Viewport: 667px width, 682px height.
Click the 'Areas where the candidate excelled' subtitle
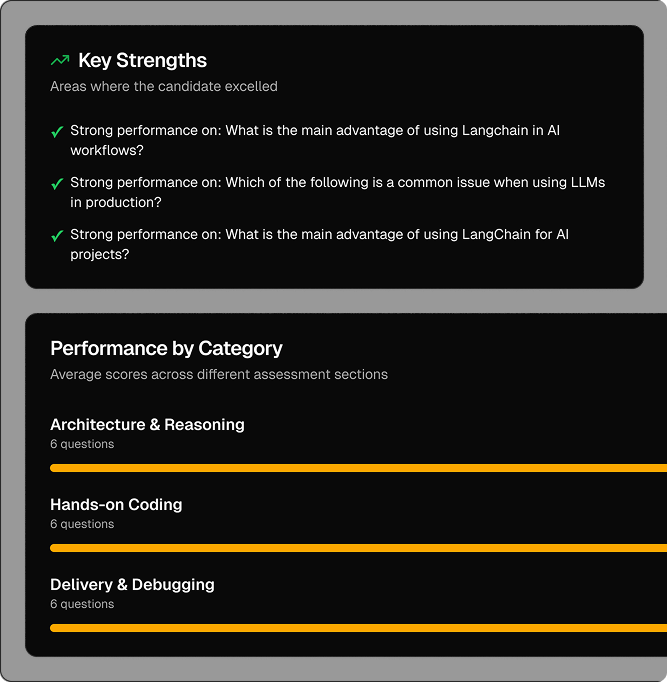click(x=164, y=87)
